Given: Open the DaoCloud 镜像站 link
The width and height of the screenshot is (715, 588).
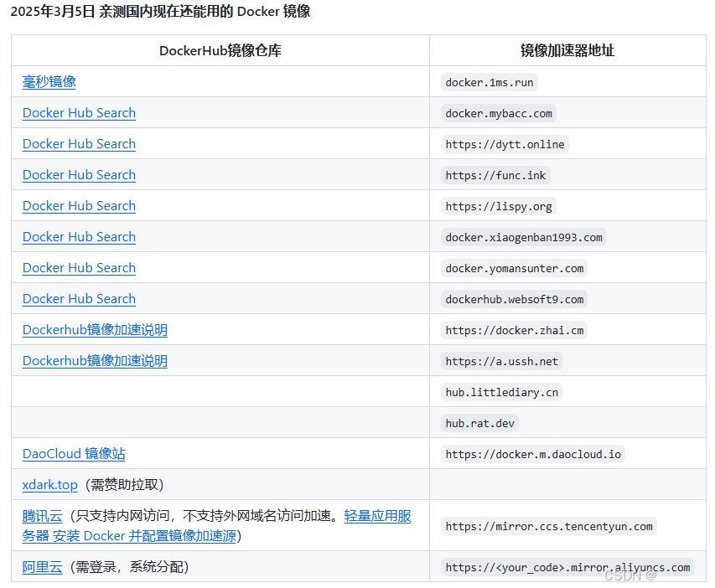Looking at the screenshot, I should coord(74,454).
